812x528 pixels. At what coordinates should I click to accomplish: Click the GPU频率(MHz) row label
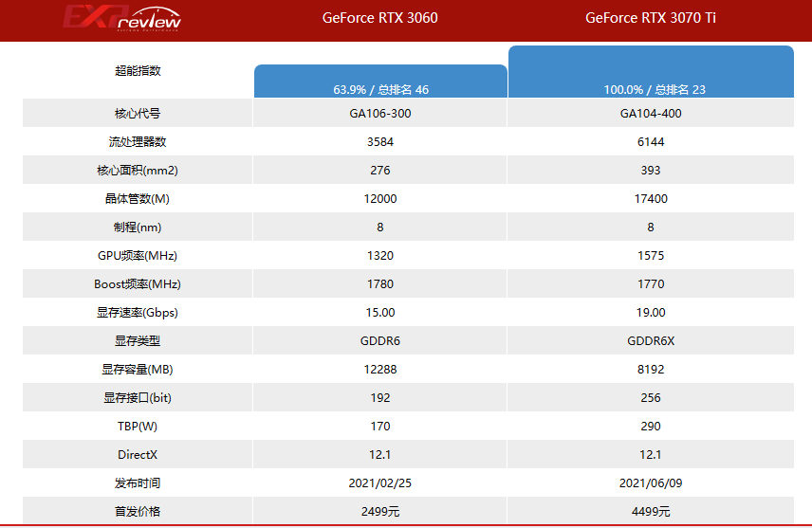(138, 256)
